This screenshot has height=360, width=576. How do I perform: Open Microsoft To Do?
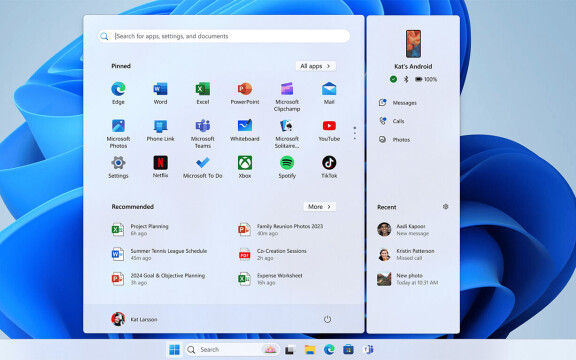pyautogui.click(x=202, y=167)
